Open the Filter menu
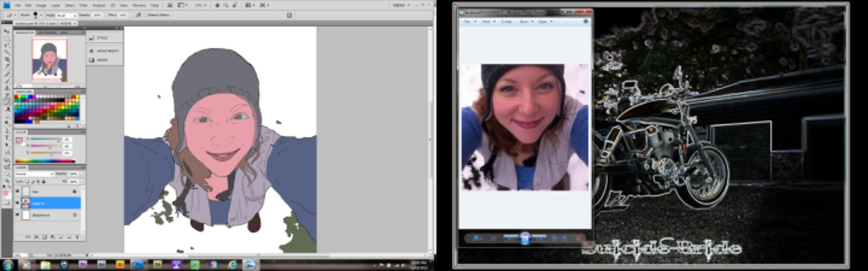This screenshot has height=271, width=868. click(x=83, y=5)
